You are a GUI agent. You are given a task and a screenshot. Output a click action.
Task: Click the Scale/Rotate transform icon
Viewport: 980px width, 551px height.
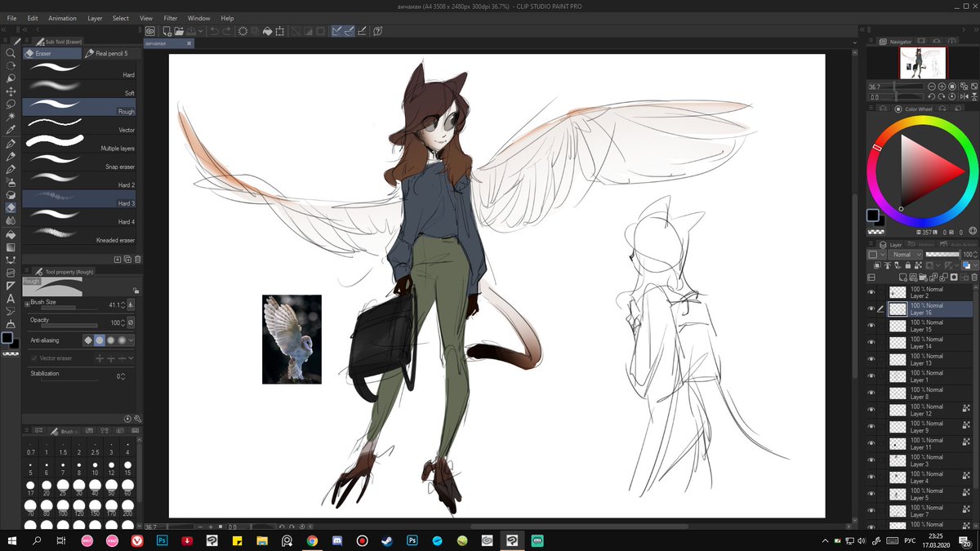279,30
